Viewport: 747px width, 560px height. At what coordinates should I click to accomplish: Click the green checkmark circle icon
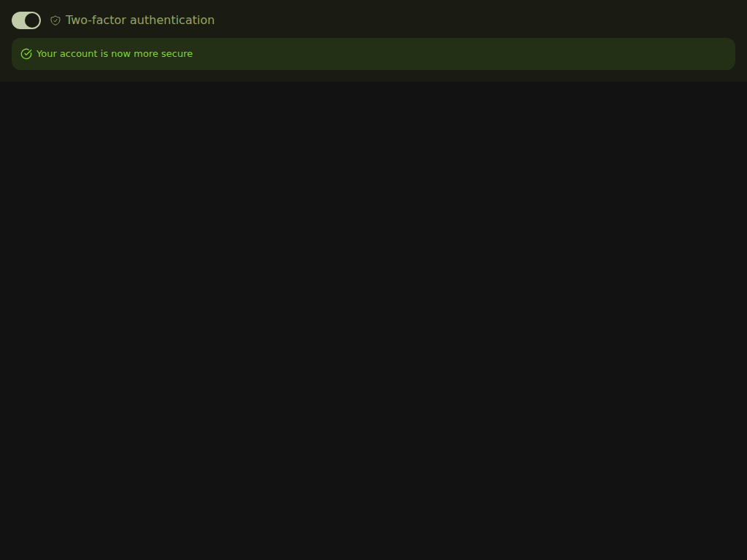[26, 54]
